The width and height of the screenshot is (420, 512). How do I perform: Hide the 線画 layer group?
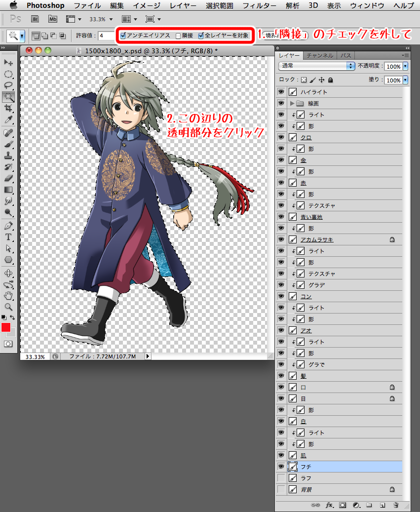coord(281,104)
